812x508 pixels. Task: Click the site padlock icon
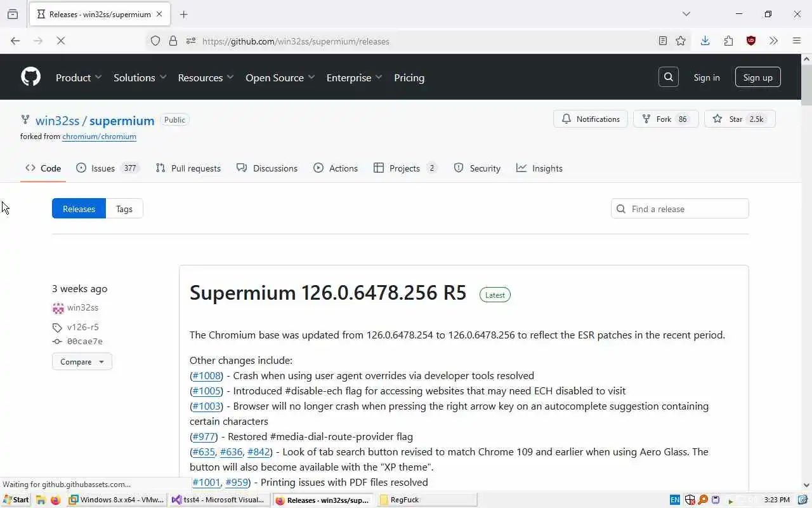point(173,41)
